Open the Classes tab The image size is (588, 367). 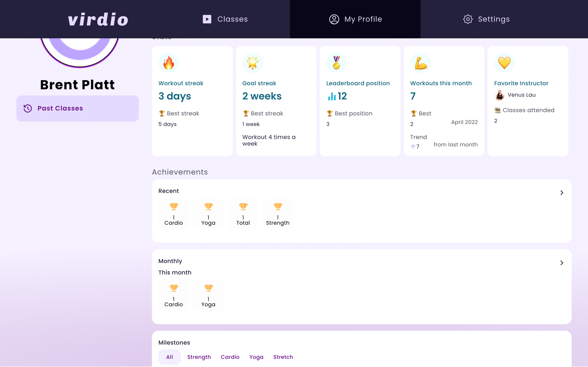[225, 19]
